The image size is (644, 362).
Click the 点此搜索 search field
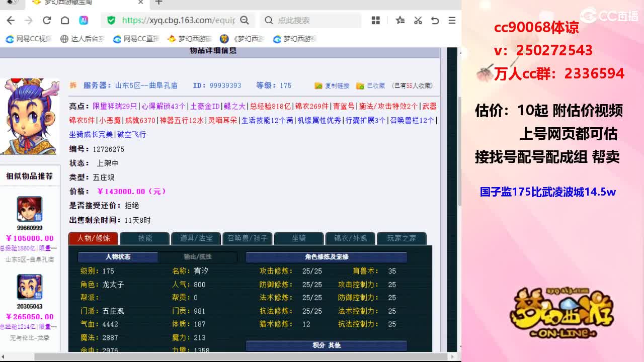311,20
